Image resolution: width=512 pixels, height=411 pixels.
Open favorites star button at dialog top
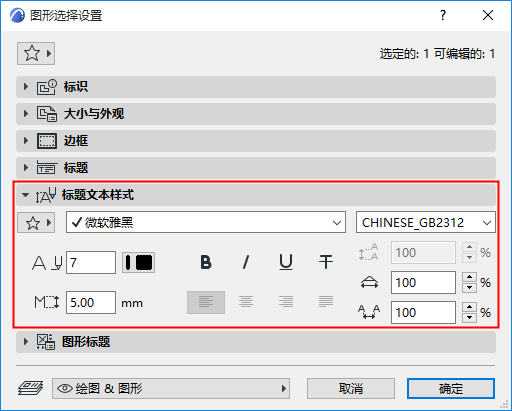[x=36, y=53]
